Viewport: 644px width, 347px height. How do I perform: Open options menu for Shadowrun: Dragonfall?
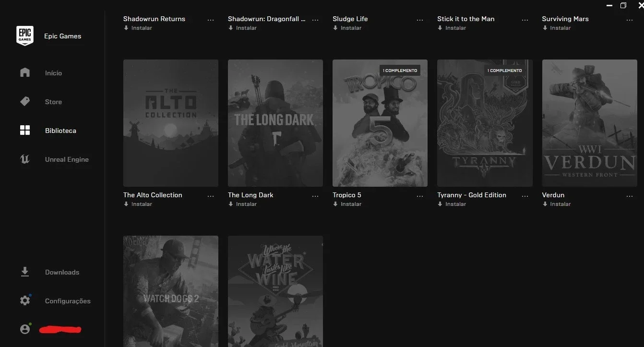[x=315, y=20]
